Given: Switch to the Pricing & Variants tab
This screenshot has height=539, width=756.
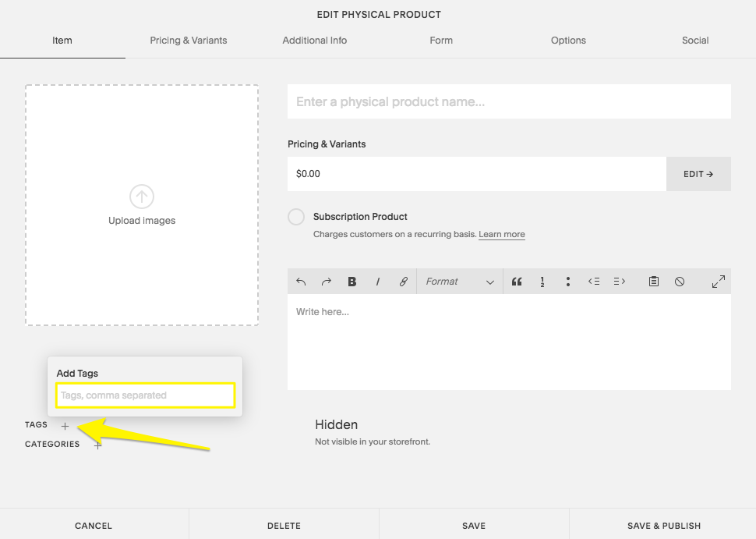Looking at the screenshot, I should (x=189, y=41).
